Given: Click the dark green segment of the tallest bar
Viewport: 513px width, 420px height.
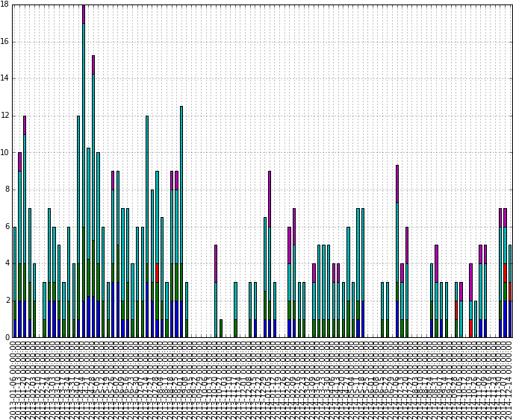Looking at the screenshot, I should coord(84,282).
